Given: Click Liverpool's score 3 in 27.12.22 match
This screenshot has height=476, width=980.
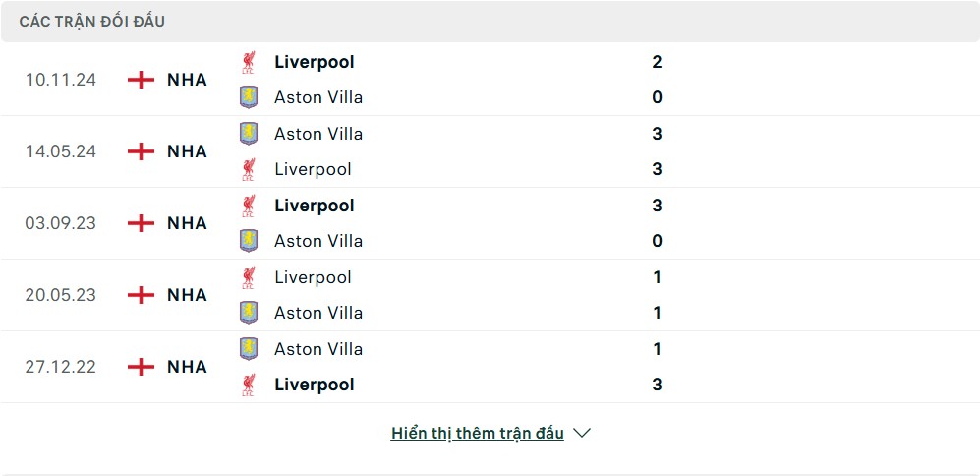Looking at the screenshot, I should point(657,385).
